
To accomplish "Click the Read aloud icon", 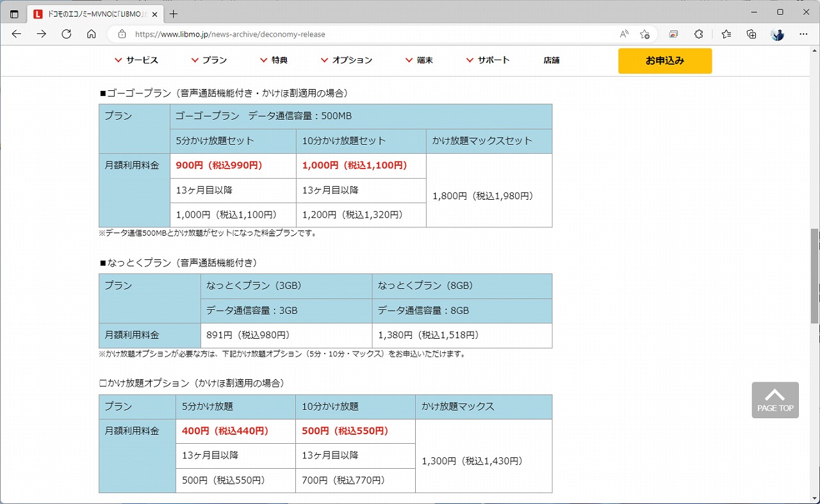I will [624, 34].
